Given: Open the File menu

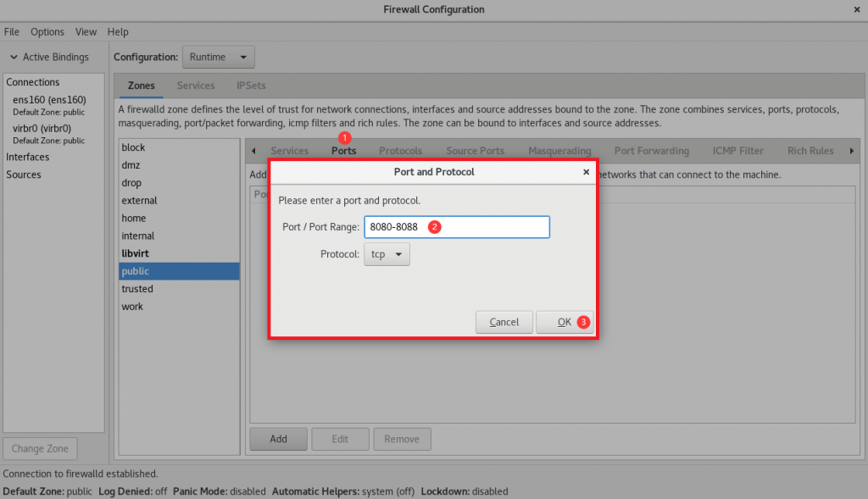Looking at the screenshot, I should 11,31.
